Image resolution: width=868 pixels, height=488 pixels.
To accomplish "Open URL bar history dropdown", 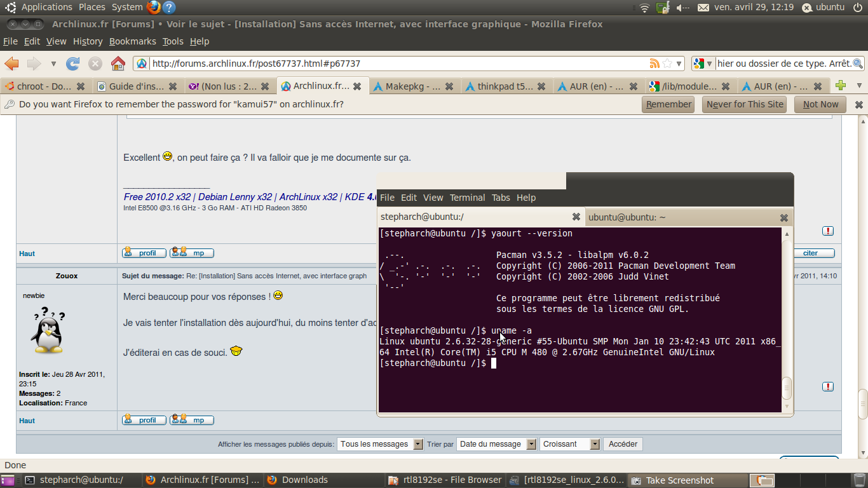I will coord(679,64).
